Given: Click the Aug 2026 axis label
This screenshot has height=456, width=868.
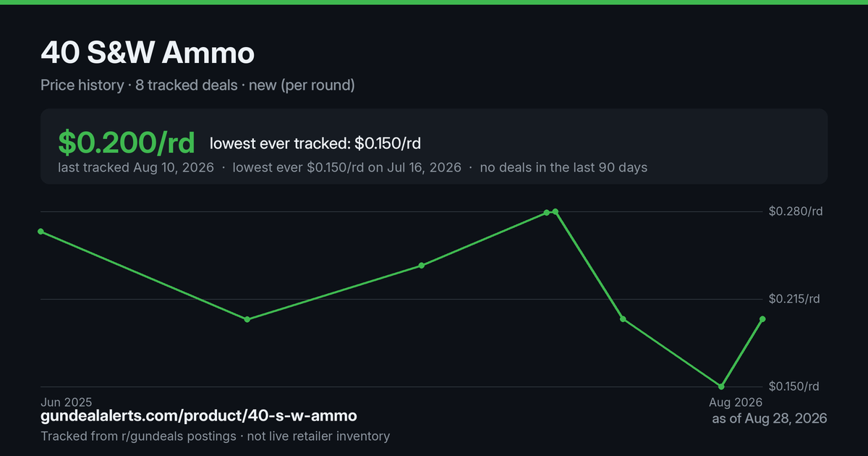Looking at the screenshot, I should 735,401.
